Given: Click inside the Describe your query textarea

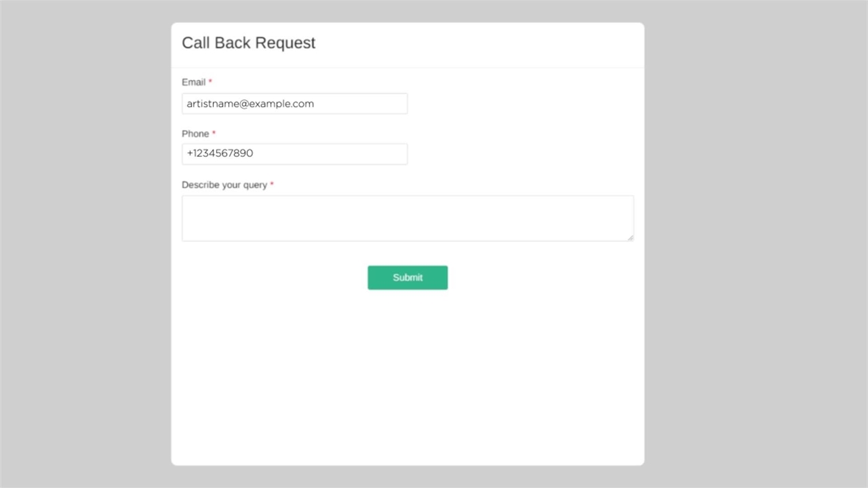Looking at the screenshot, I should [407, 218].
